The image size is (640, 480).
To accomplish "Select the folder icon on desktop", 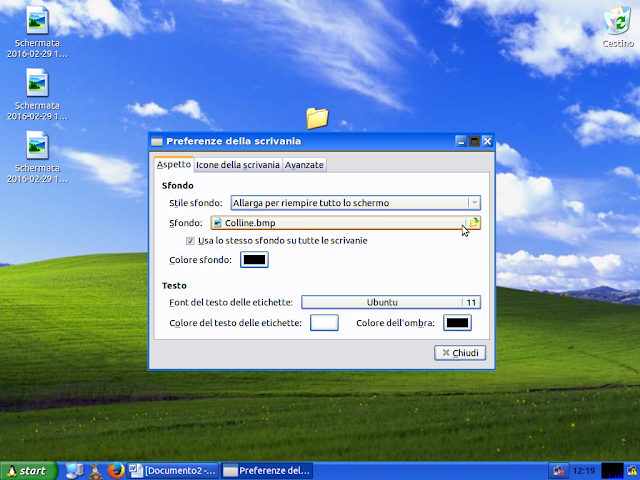I will (x=317, y=118).
